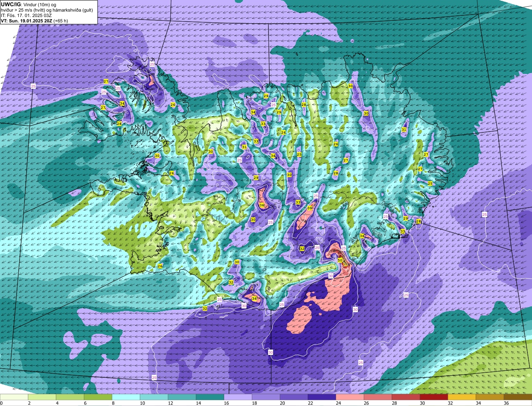
Task: Pick the 10–12 m/s light teal legend swatch
Action: tap(154, 397)
